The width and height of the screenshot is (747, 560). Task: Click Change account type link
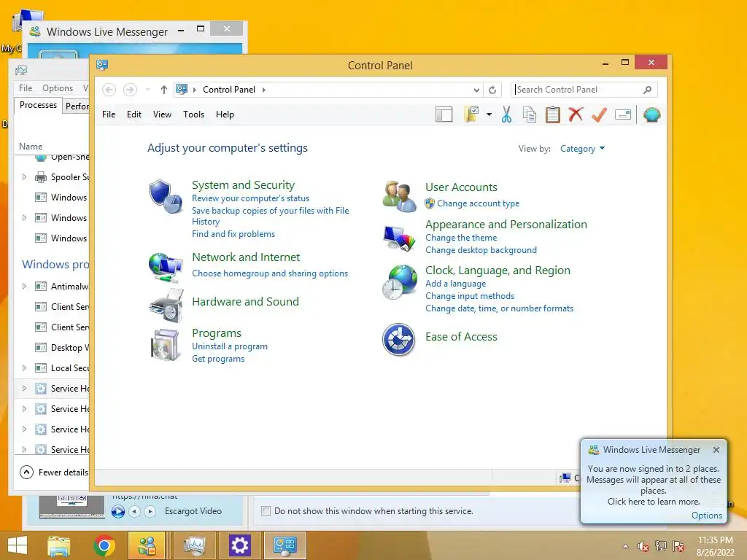pyautogui.click(x=479, y=203)
